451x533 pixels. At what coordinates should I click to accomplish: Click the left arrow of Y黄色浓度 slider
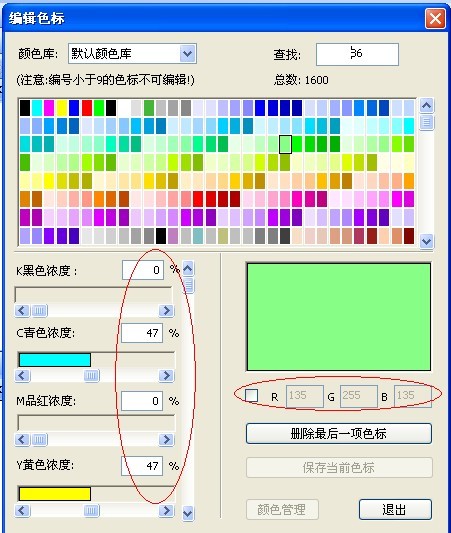22,511
